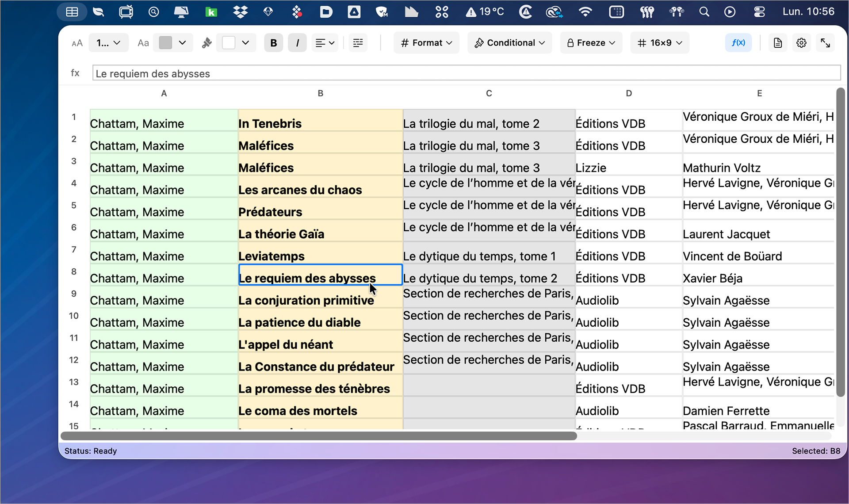
Task: Click cell 'Vincent de Boüard'
Action: [x=758, y=253]
